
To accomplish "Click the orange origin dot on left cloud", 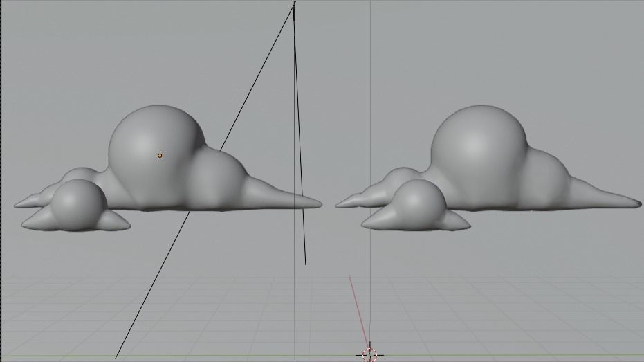I will pos(160,156).
